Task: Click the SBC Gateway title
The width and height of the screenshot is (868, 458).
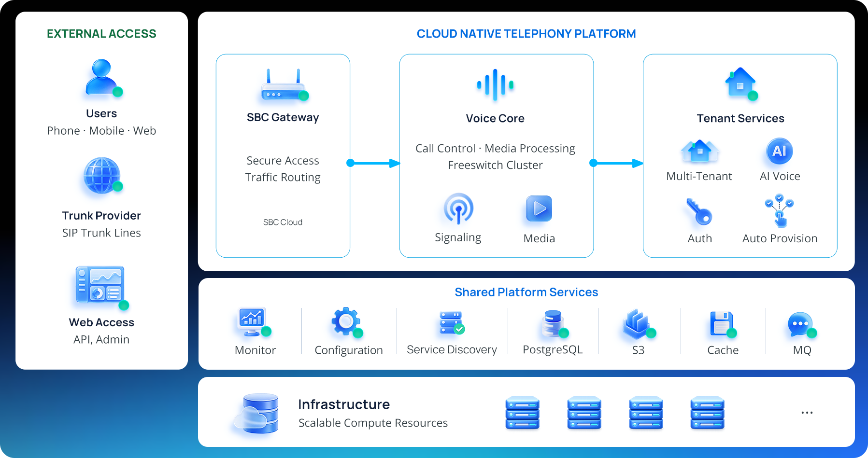Action: click(283, 118)
